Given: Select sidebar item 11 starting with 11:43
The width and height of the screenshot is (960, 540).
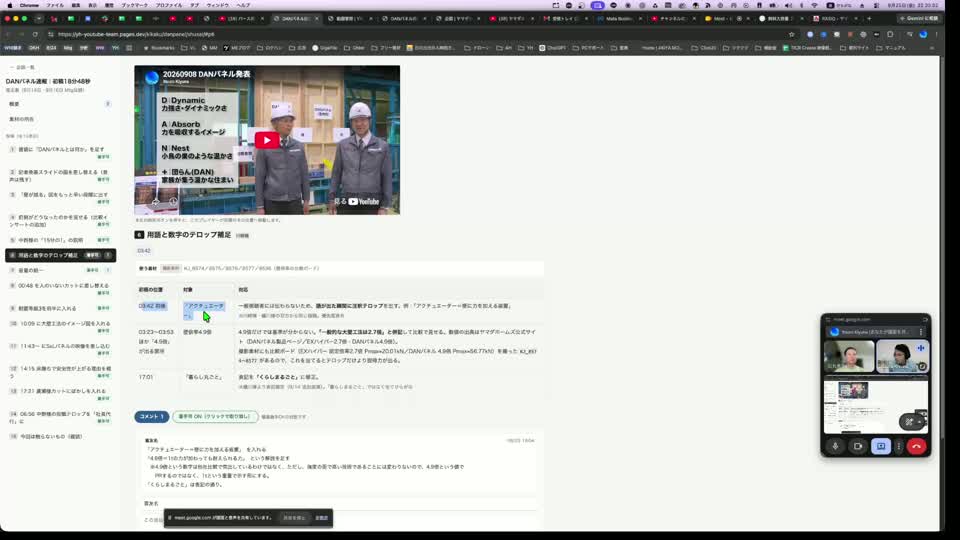Looking at the screenshot, I should coord(59,350).
